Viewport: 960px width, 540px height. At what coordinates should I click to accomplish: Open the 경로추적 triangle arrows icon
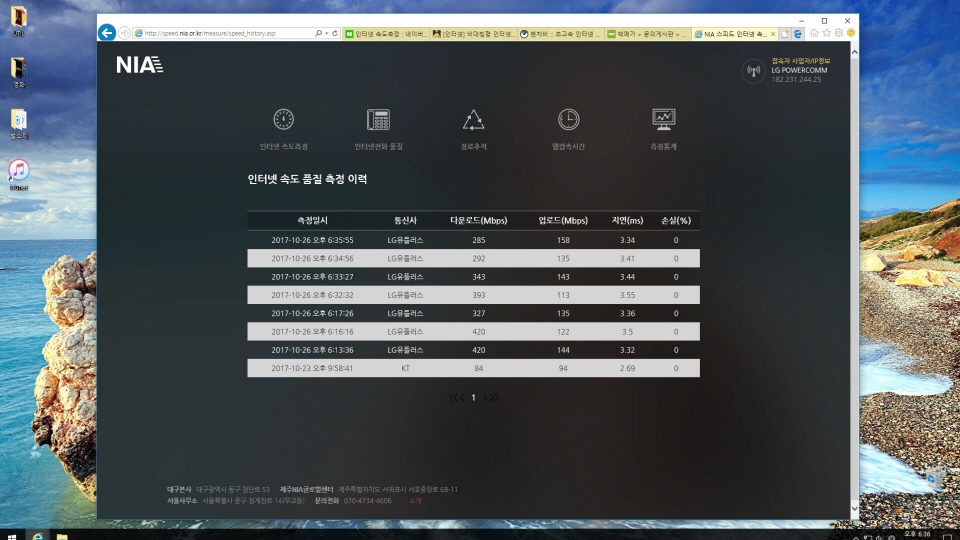(473, 120)
